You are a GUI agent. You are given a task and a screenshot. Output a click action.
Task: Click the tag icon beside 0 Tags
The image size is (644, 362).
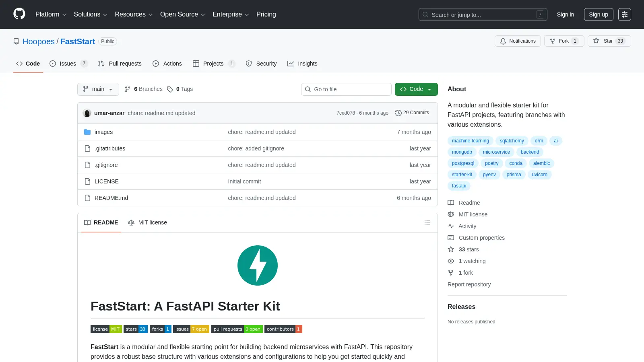pyautogui.click(x=170, y=89)
